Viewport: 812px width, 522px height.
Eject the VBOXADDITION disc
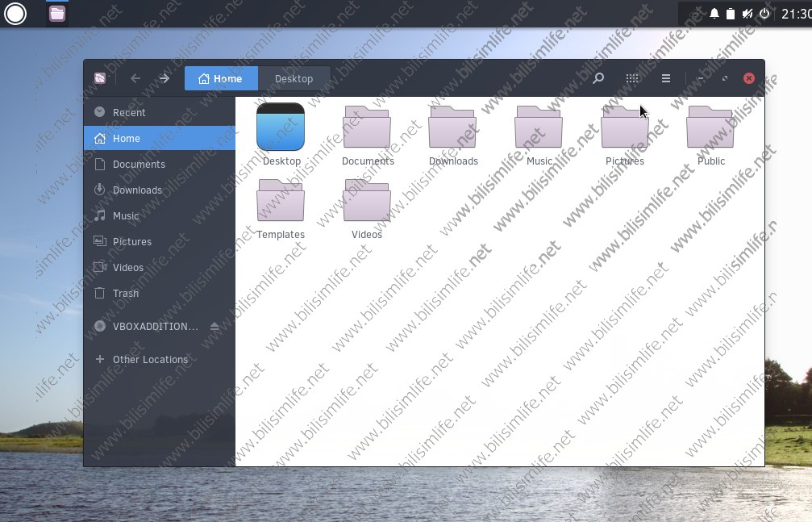(x=214, y=326)
